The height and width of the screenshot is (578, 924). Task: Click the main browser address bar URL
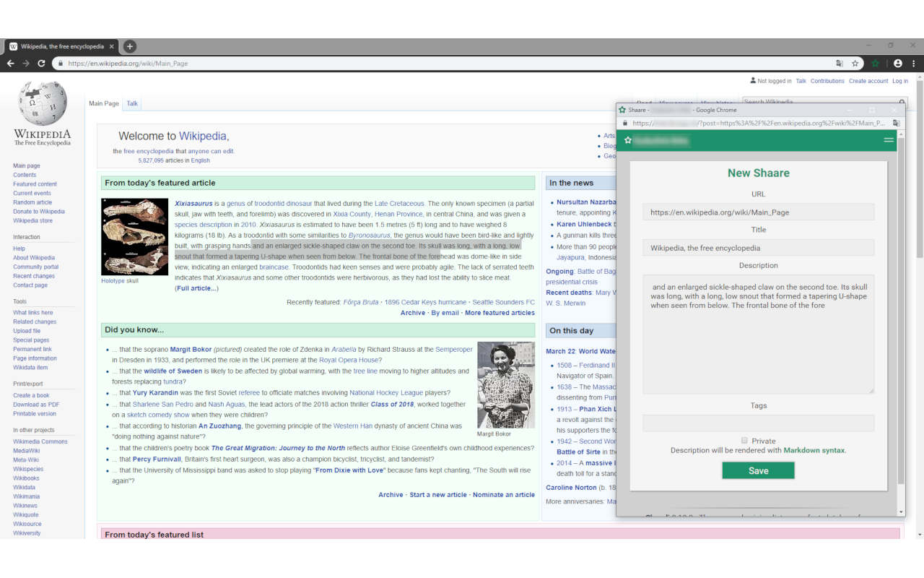click(128, 64)
